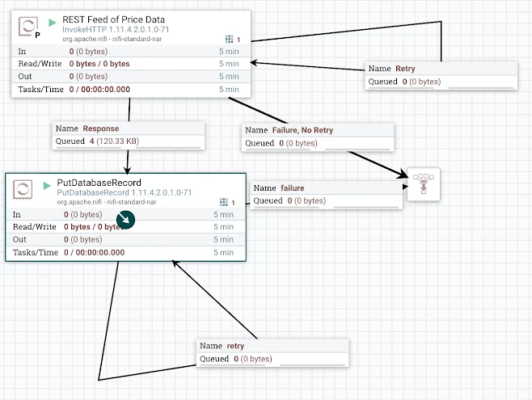Click Queued 0 (0 bytes) in lowercase retry connection

[x=236, y=359]
